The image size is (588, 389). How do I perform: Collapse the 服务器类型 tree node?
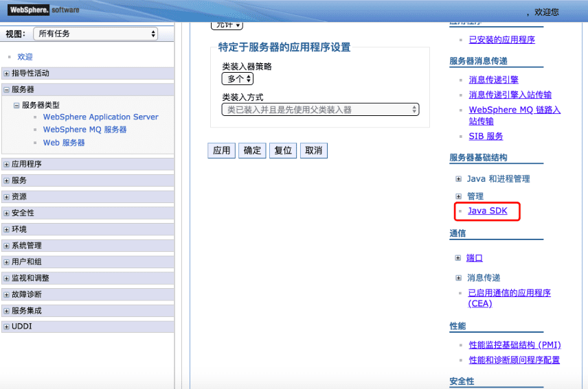[x=16, y=105]
